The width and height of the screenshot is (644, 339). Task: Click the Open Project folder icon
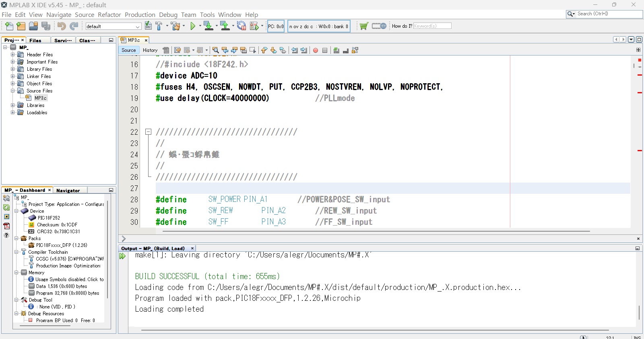pos(33,26)
